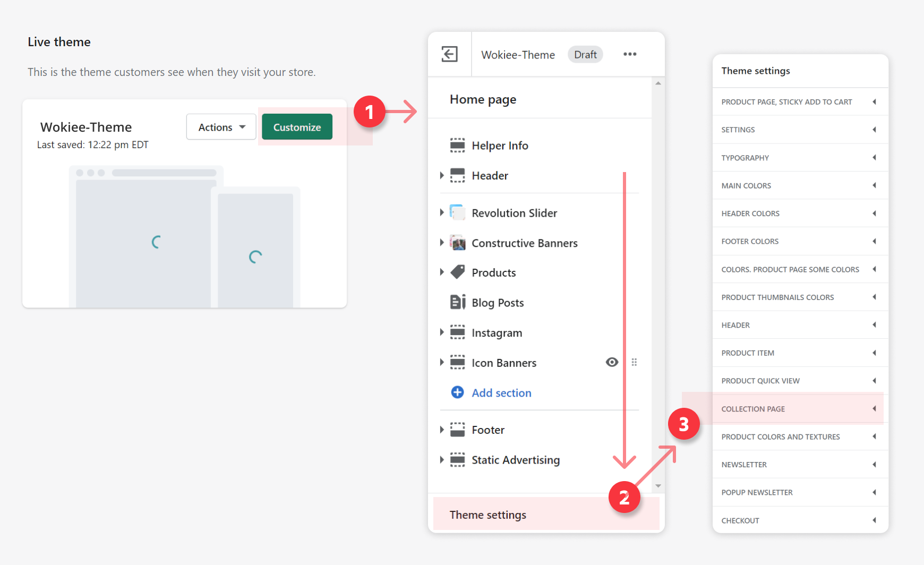Viewport: 924px width, 565px height.
Task: Open Theme settings at panel bottom
Action: click(488, 515)
